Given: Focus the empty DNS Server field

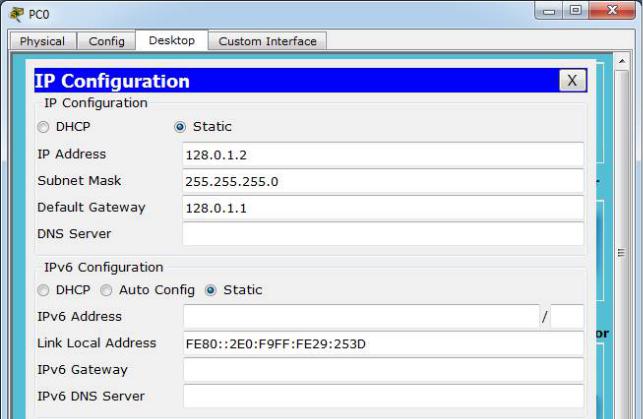Looking at the screenshot, I should click(383, 235).
